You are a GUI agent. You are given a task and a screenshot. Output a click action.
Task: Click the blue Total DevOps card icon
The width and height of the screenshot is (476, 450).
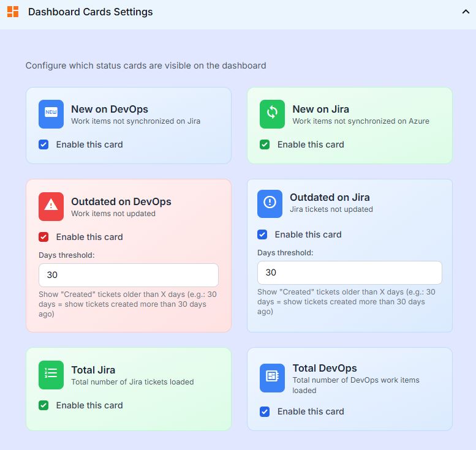272,377
